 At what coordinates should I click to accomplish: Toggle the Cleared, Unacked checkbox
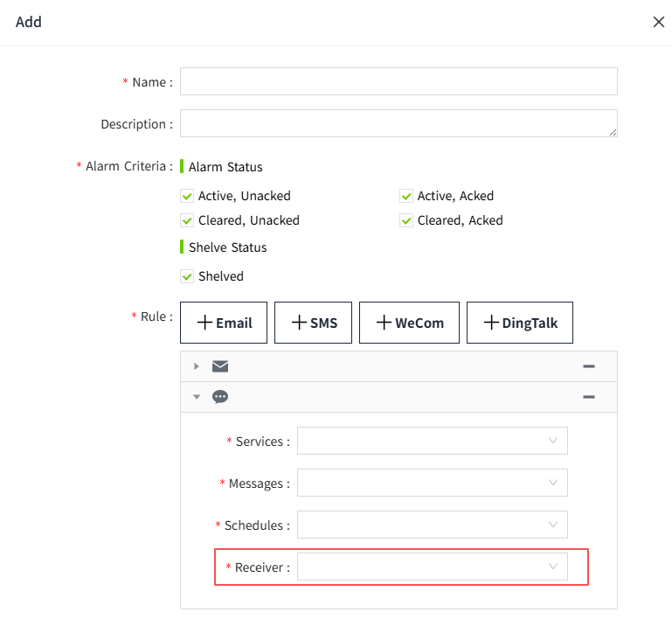click(x=187, y=220)
